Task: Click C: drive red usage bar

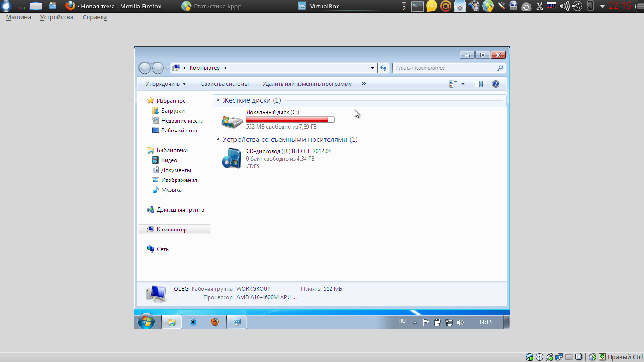Action: (x=290, y=120)
